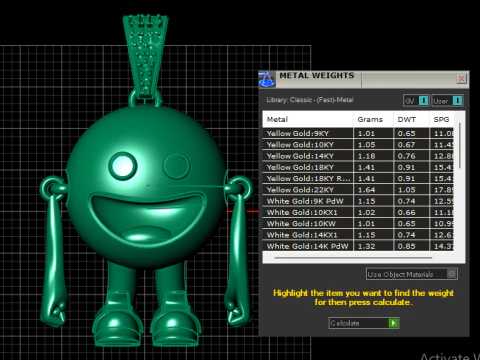Select the White Gold:9K PdW row
This screenshot has height=360, width=480.
pos(358,201)
